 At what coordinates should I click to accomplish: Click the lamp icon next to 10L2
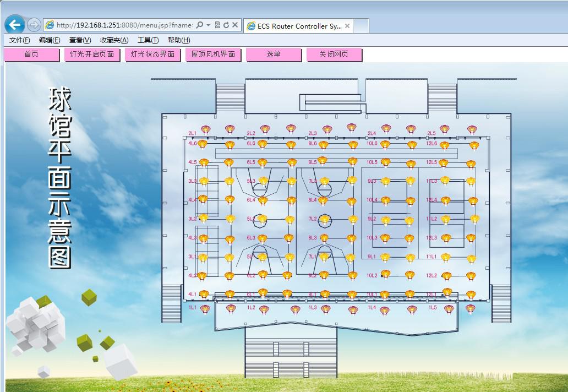click(385, 275)
